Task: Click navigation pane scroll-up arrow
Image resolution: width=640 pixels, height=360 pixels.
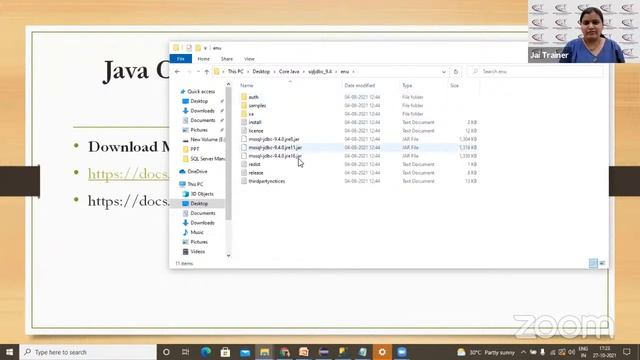Action: (229, 84)
